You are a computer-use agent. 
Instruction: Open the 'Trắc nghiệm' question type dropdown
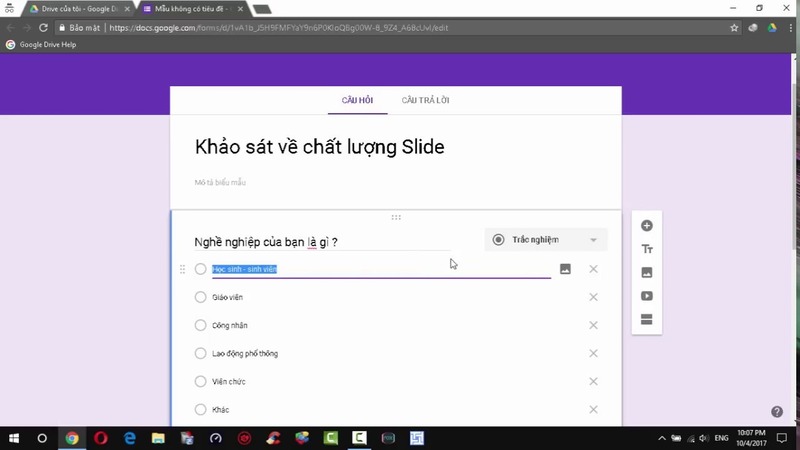(545, 240)
